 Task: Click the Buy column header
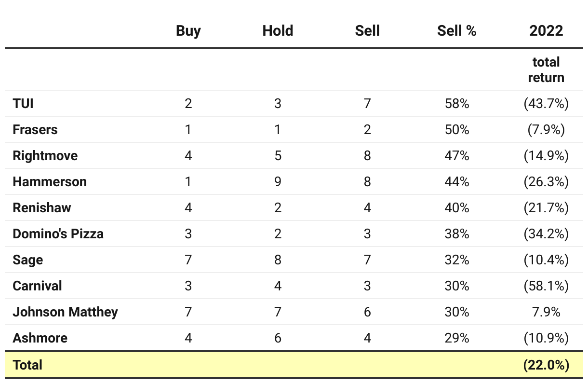pyautogui.click(x=188, y=31)
